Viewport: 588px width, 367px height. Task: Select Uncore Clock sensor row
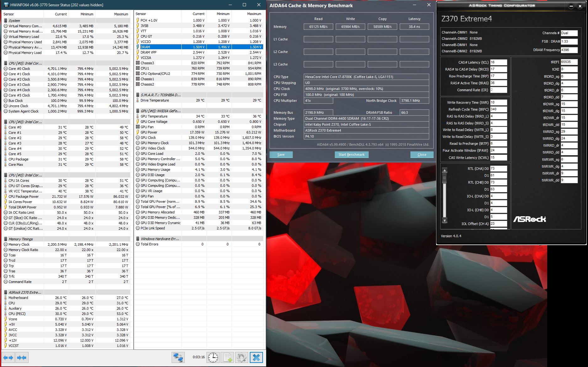[x=67, y=106]
